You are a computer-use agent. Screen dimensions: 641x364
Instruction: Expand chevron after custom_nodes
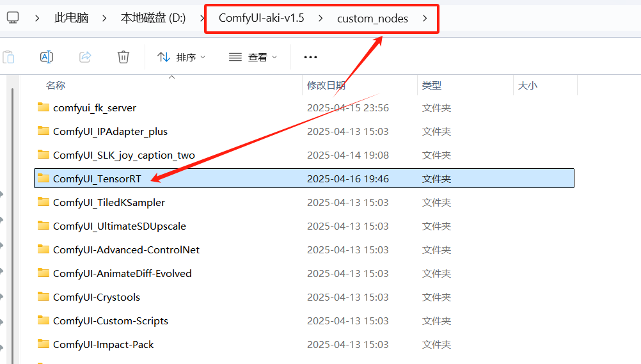[425, 18]
